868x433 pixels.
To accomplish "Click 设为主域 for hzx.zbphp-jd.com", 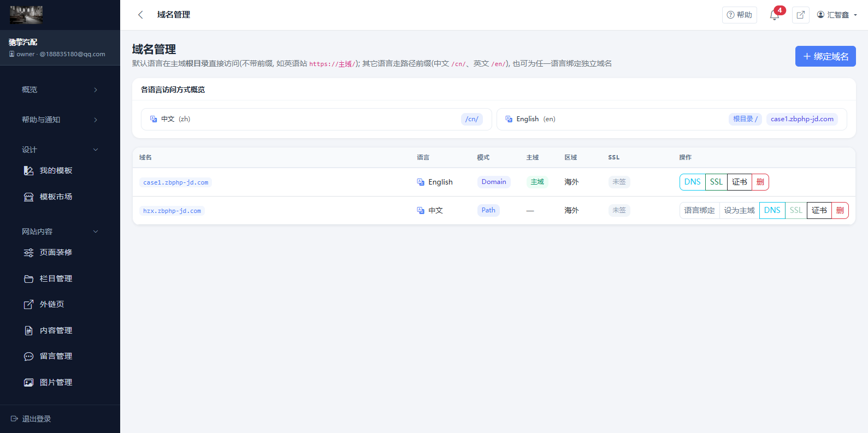I will [740, 211].
